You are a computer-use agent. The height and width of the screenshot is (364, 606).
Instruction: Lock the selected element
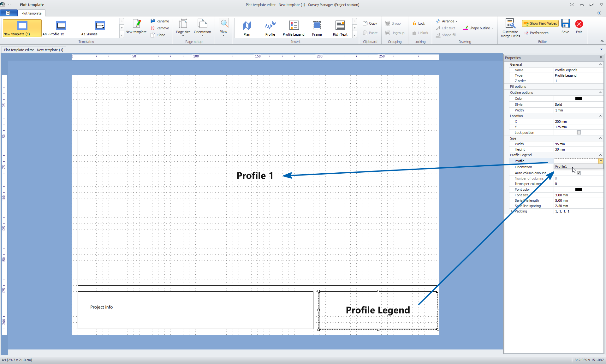point(419,23)
